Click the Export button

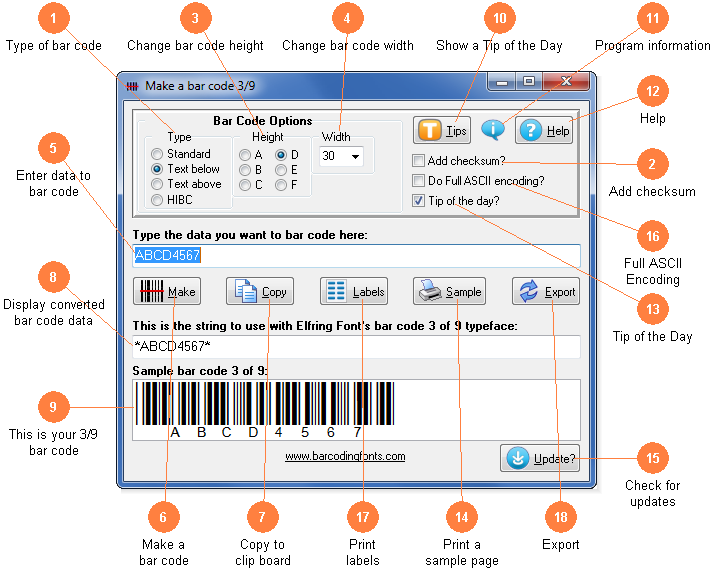[x=546, y=291]
